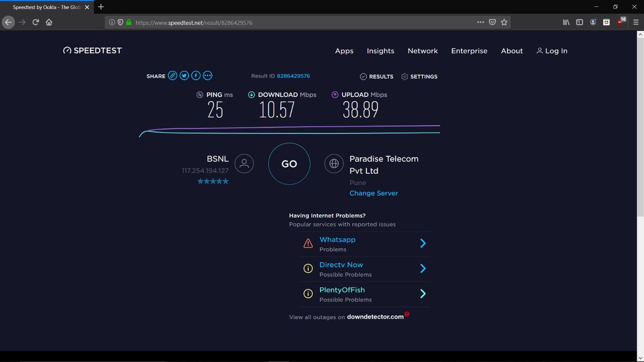Open the Firefox account icon
644x362 pixels.
click(593, 22)
